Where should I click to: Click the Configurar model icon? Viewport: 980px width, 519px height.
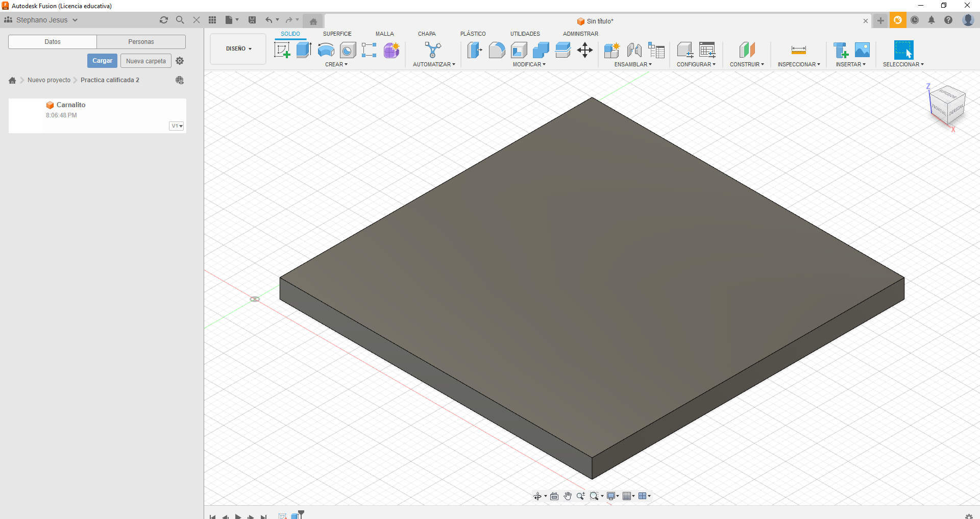click(x=685, y=50)
